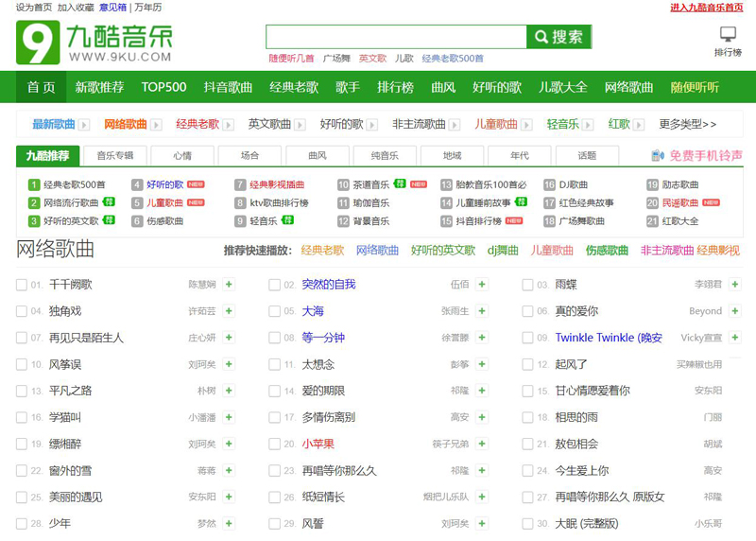Open quick play link dj舞曲
The height and width of the screenshot is (541, 756).
pos(503,250)
